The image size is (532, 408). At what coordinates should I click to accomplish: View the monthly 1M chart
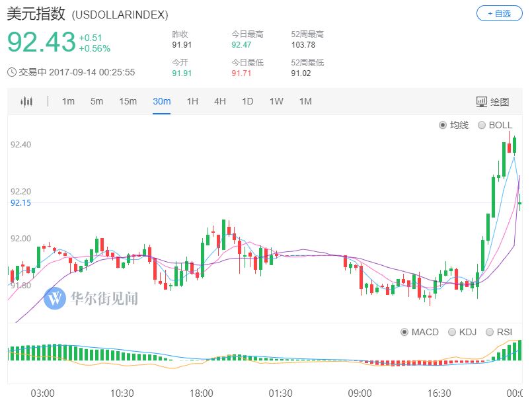coord(305,101)
